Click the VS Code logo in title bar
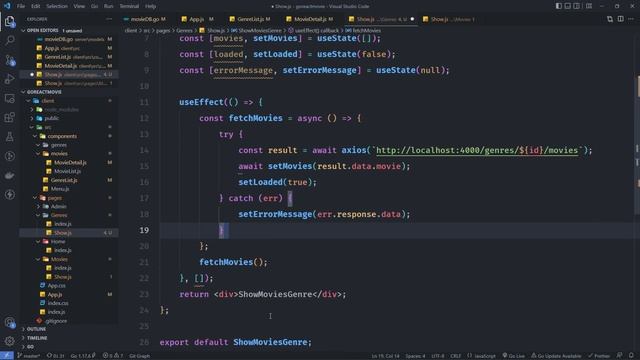Viewport: 640px width, 360px height. [x=7, y=6]
